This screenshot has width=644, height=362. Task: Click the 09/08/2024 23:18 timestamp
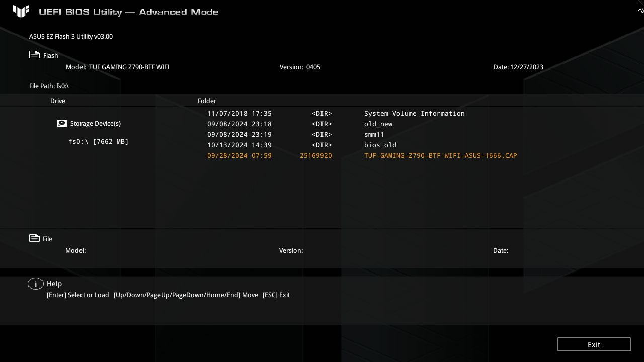click(239, 124)
